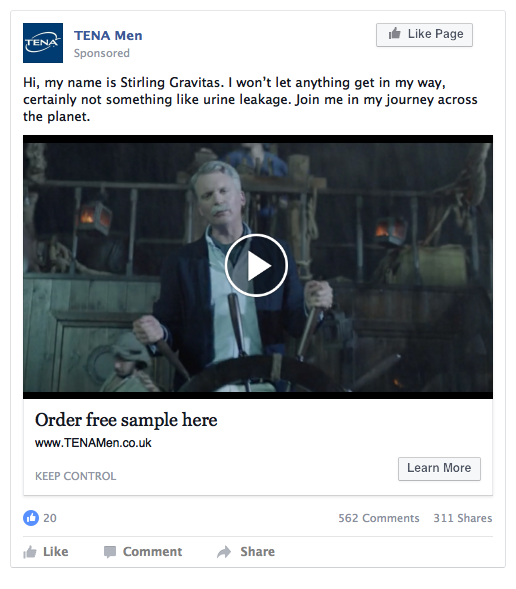This screenshot has height=589, width=516.
Task: Like the post using Like action
Action: [46, 551]
